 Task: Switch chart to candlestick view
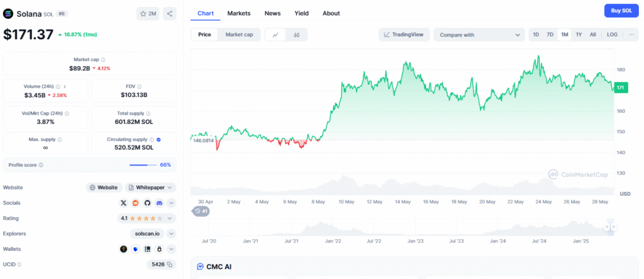tap(296, 35)
